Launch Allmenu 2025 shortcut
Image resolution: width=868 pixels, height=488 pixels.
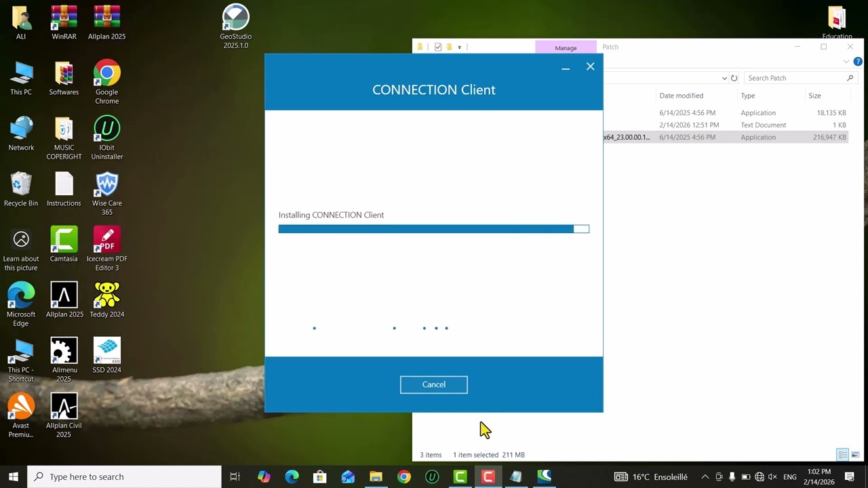point(64,361)
